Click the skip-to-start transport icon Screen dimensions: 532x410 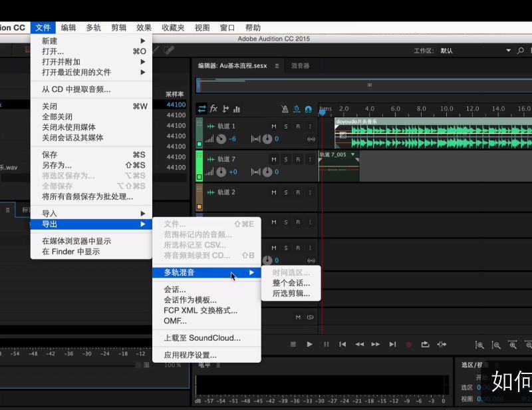(x=342, y=344)
